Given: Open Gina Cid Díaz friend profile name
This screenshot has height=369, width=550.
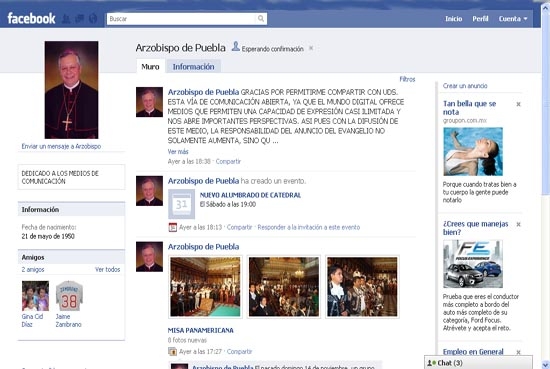Looking at the screenshot, I should tap(32, 320).
